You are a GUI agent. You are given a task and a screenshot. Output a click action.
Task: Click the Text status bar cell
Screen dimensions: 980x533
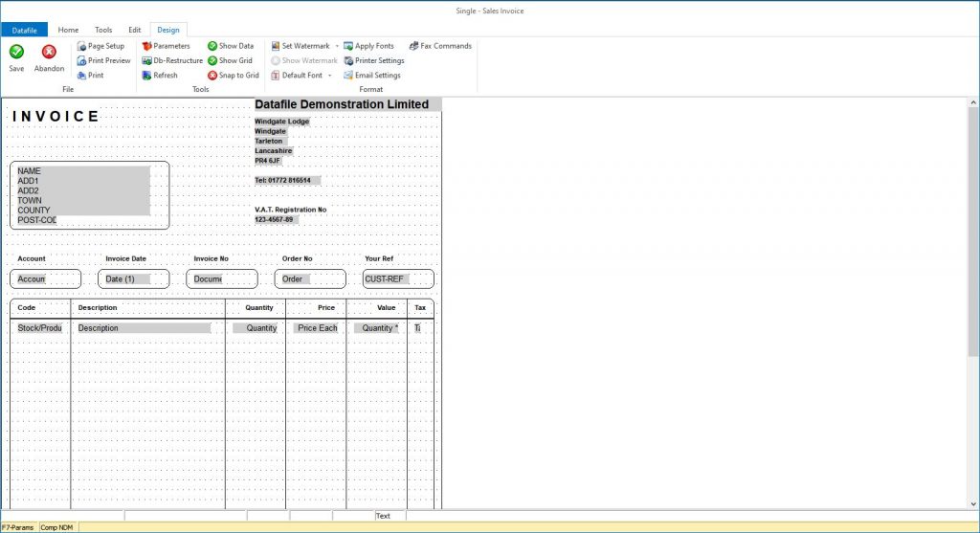pyautogui.click(x=390, y=516)
